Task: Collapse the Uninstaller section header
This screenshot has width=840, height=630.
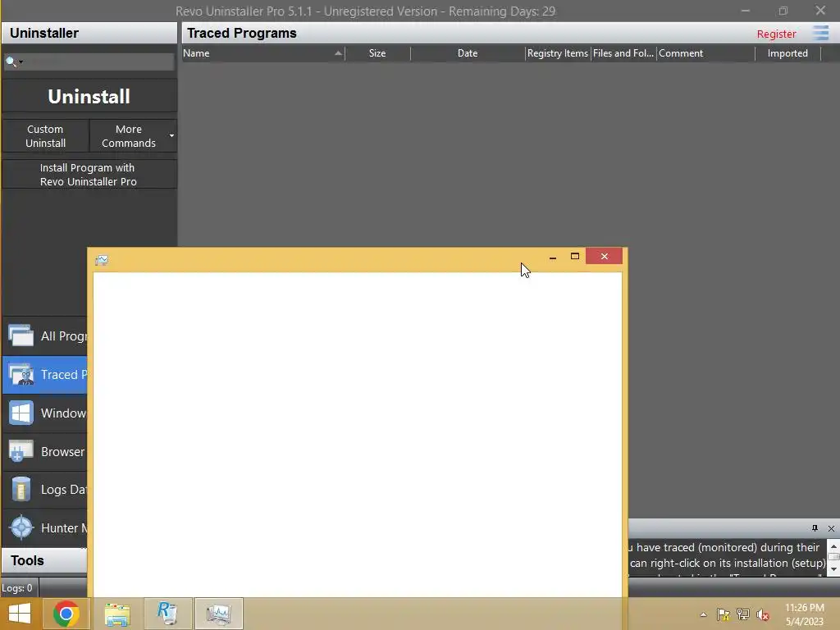Action: (89, 33)
